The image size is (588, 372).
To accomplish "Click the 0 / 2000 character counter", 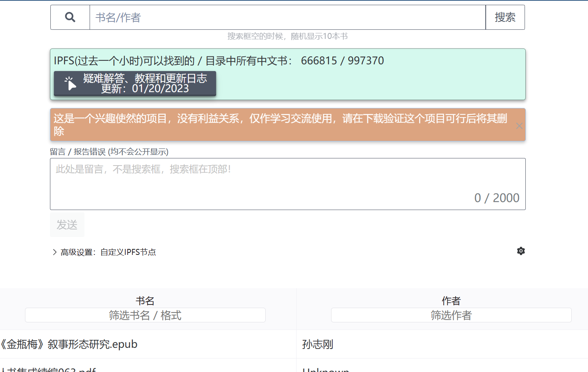I will point(497,198).
